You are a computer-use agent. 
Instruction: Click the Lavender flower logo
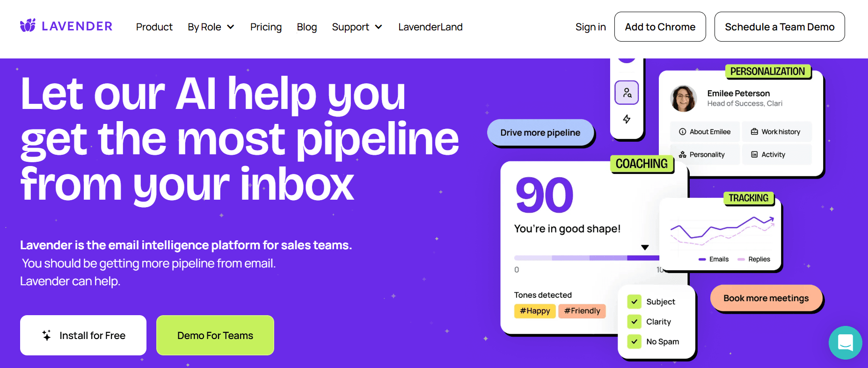click(28, 26)
